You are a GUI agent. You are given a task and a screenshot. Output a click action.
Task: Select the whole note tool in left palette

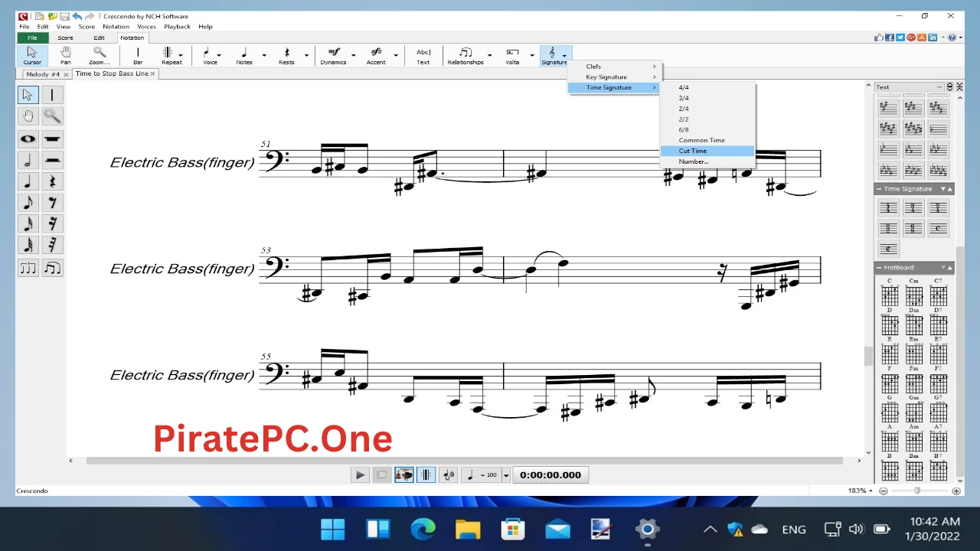click(28, 139)
